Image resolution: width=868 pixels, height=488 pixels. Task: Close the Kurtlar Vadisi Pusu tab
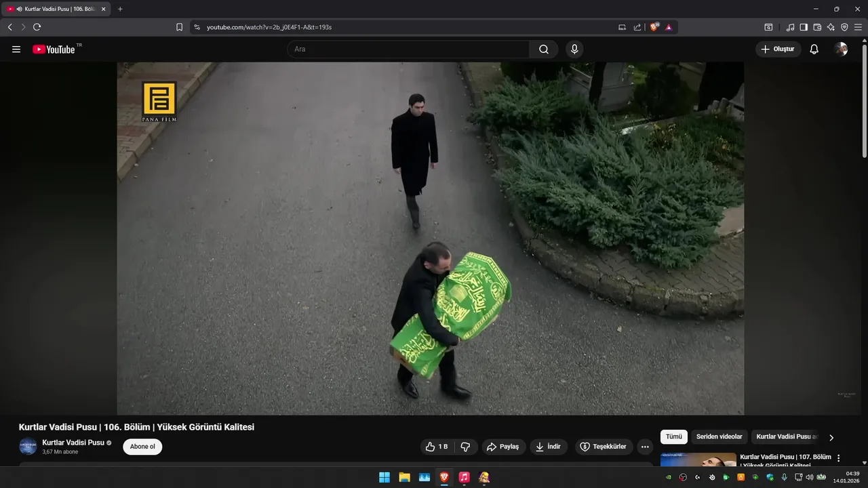(103, 9)
